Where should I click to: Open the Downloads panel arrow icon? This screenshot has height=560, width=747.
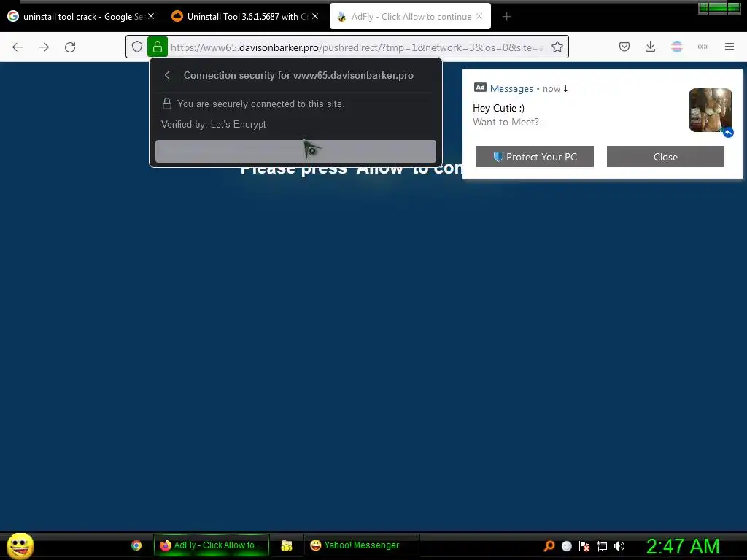coord(650,47)
